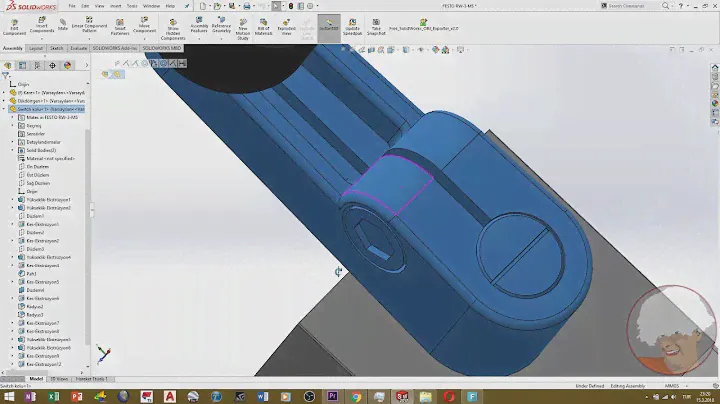Expand the Yükseklik-Ekstrüzyon1 feature node
The width and height of the screenshot is (720, 404).
coord(12,200)
